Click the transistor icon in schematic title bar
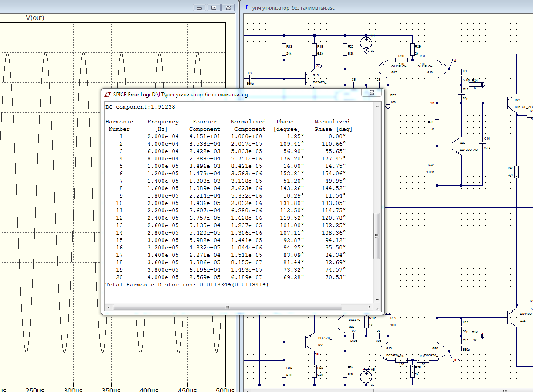 tap(247, 7)
